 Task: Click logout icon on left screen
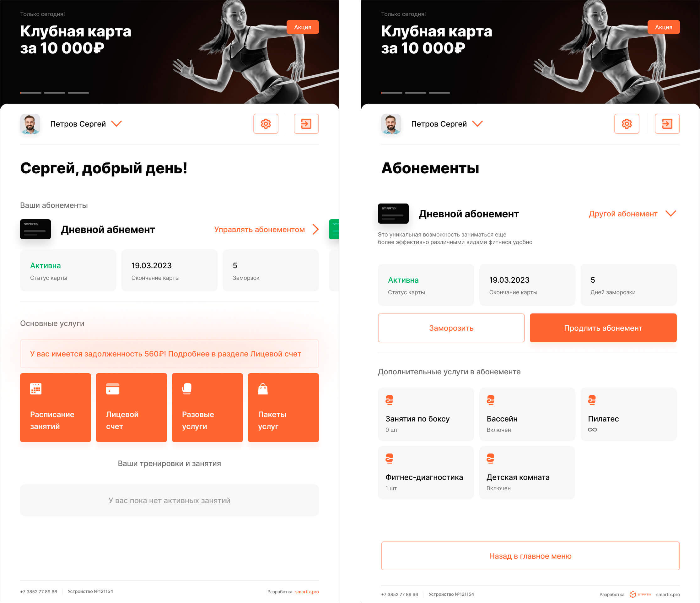pos(306,124)
